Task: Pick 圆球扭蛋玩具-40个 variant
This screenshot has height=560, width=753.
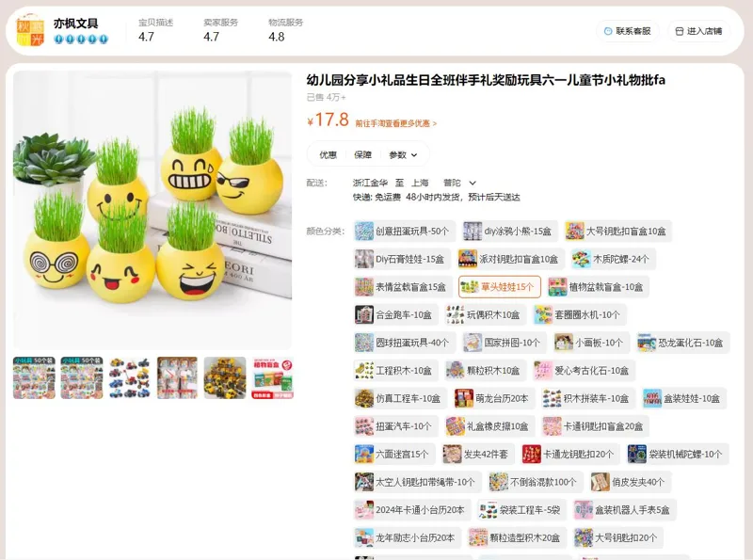Action: (404, 343)
